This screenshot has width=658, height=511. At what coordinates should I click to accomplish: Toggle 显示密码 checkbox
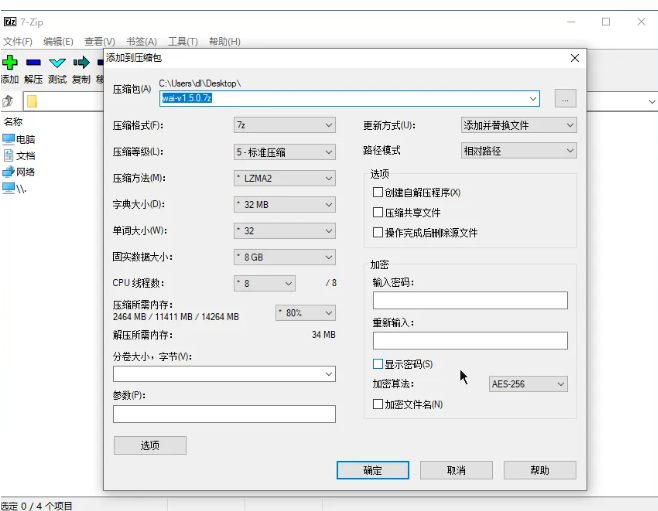(x=378, y=364)
